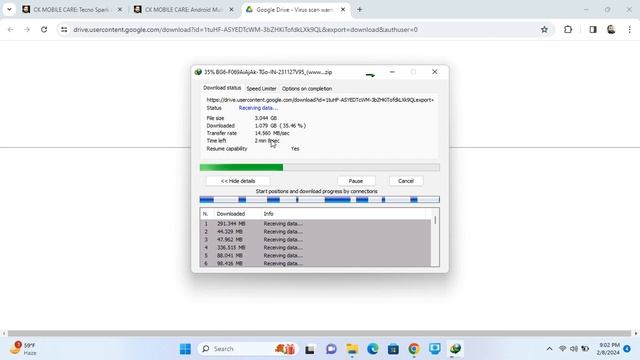Click the page horizontal scrollbar
640x360 pixels.
tap(319, 333)
